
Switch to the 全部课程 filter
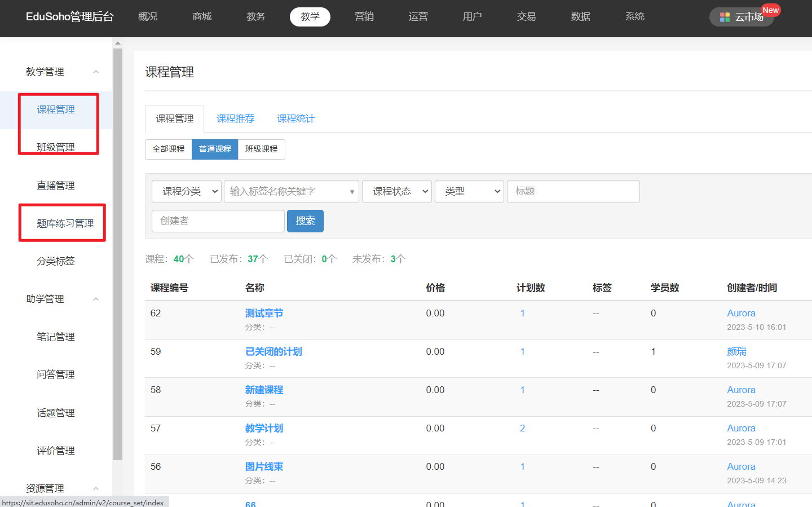coord(169,149)
